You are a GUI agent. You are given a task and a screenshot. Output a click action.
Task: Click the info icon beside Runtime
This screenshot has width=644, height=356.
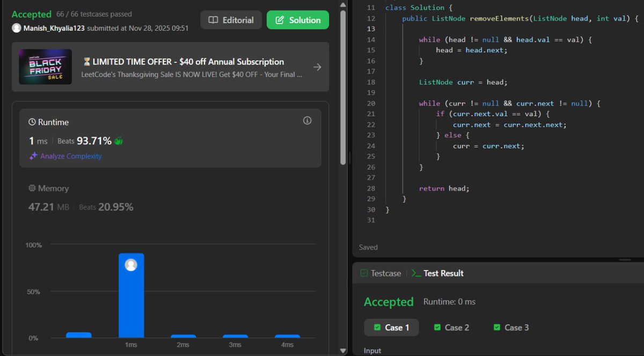pos(307,120)
